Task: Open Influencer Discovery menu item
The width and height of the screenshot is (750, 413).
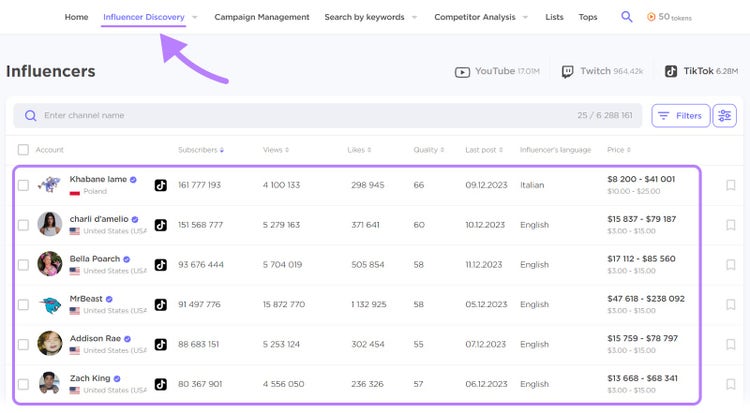Action: point(143,17)
